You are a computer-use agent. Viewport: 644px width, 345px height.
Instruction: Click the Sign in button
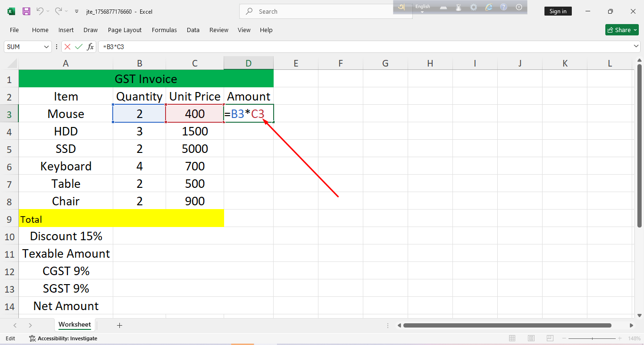pos(558,11)
